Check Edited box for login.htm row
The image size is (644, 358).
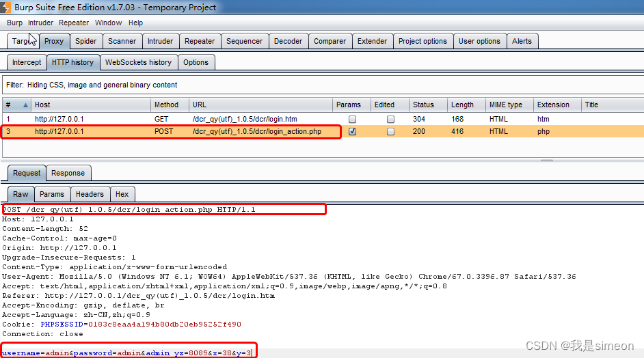click(390, 119)
